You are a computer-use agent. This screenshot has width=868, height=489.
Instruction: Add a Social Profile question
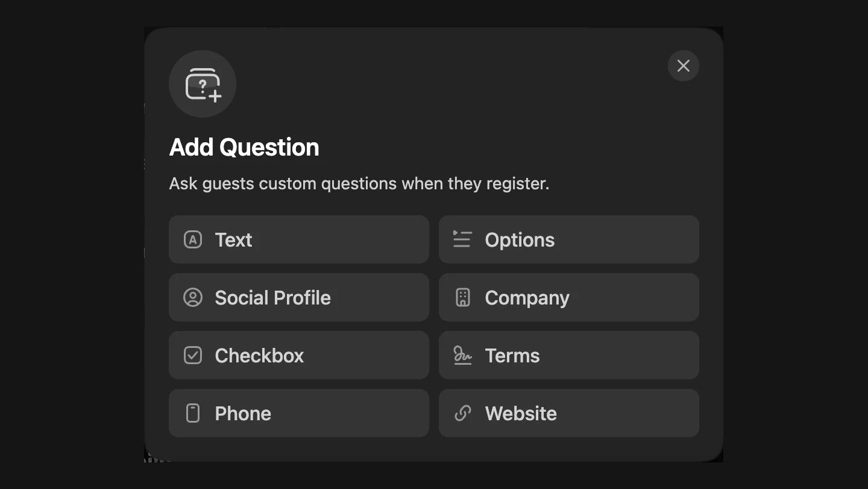(x=299, y=297)
